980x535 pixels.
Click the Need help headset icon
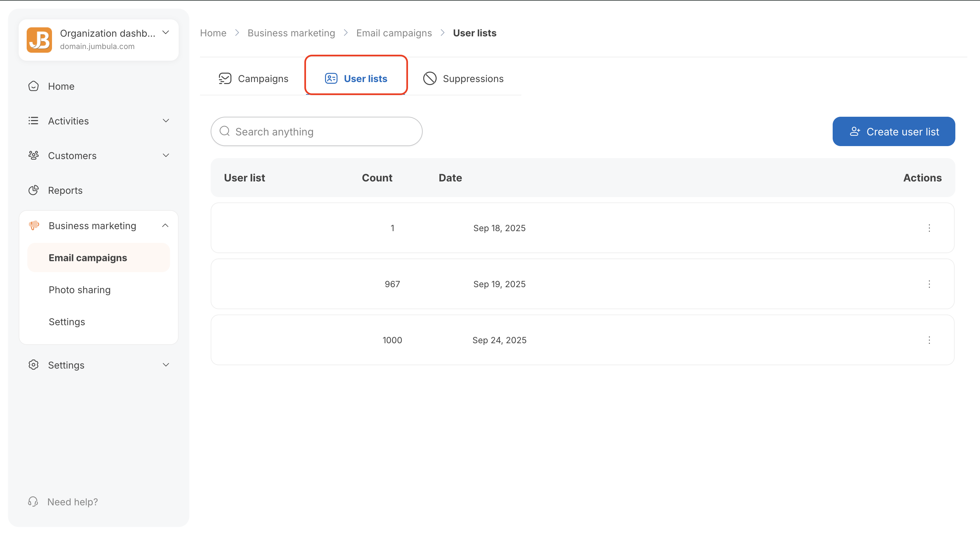pyautogui.click(x=33, y=502)
